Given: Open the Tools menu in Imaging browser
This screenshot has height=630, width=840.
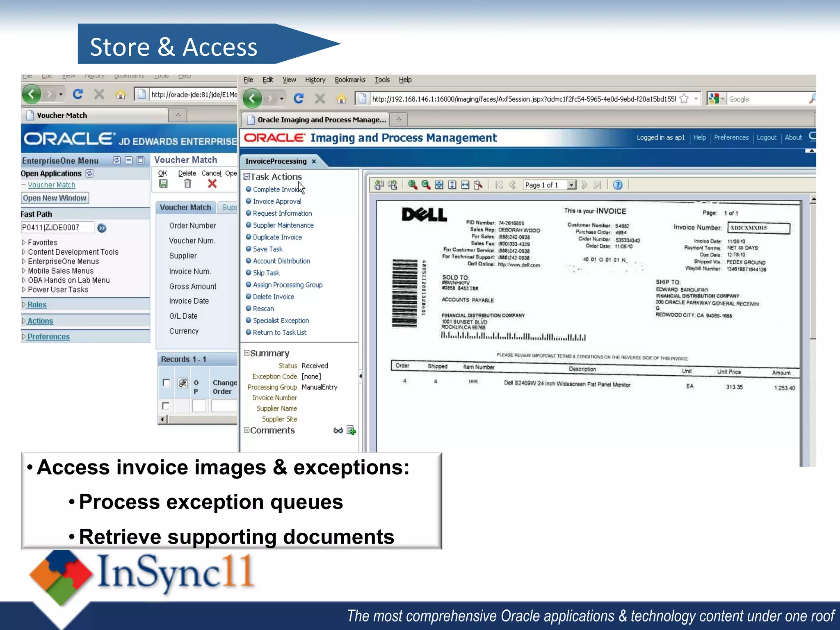Looking at the screenshot, I should pos(382,80).
